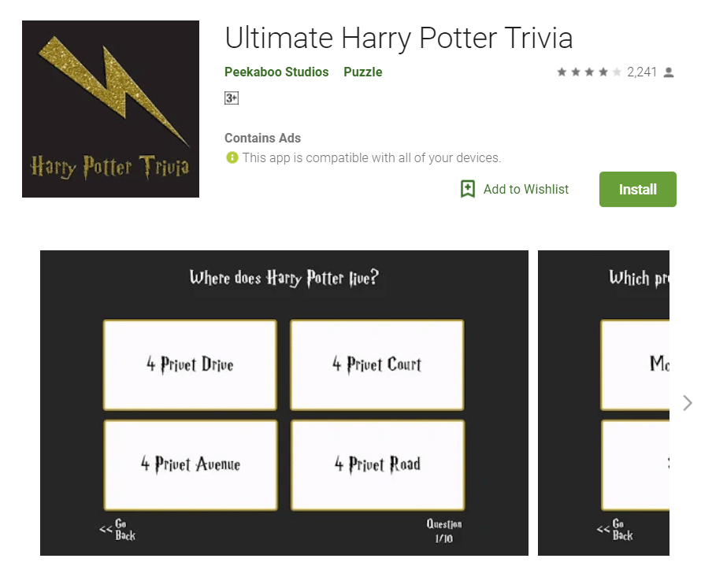
Task: Click the 3+ content rating badge
Action: point(232,98)
